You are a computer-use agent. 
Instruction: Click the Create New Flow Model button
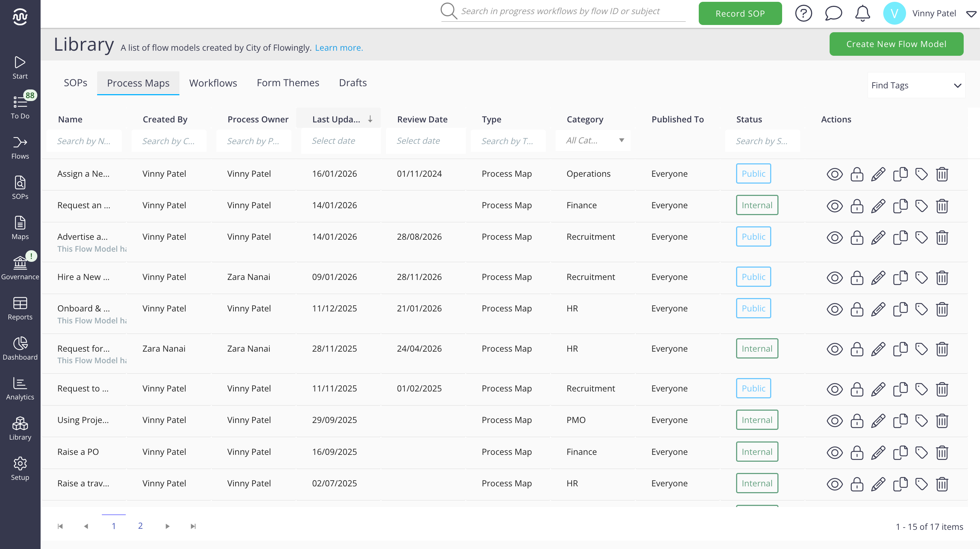tap(896, 44)
